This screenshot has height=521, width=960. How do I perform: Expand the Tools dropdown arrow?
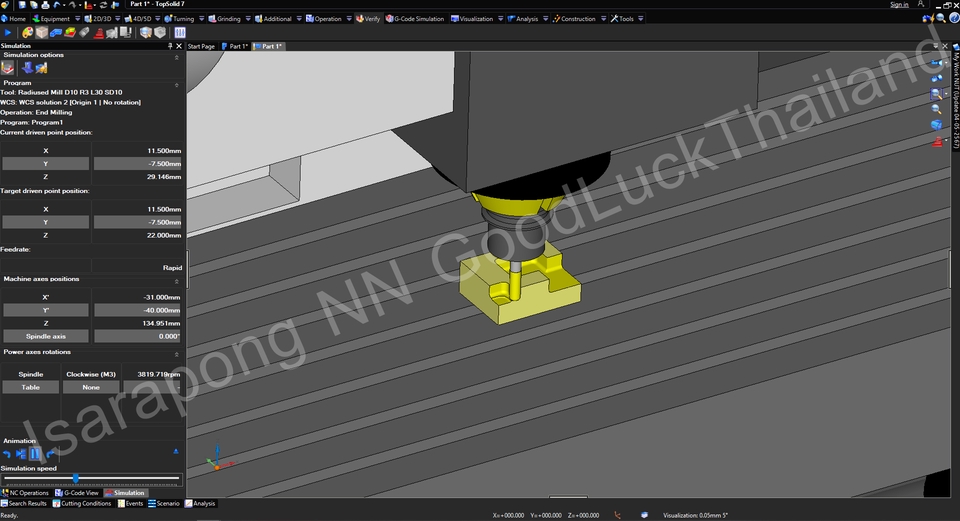[x=640, y=19]
